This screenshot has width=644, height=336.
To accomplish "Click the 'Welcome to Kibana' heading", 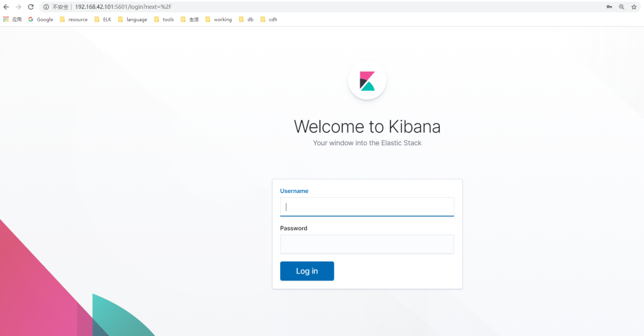I will [x=367, y=126].
